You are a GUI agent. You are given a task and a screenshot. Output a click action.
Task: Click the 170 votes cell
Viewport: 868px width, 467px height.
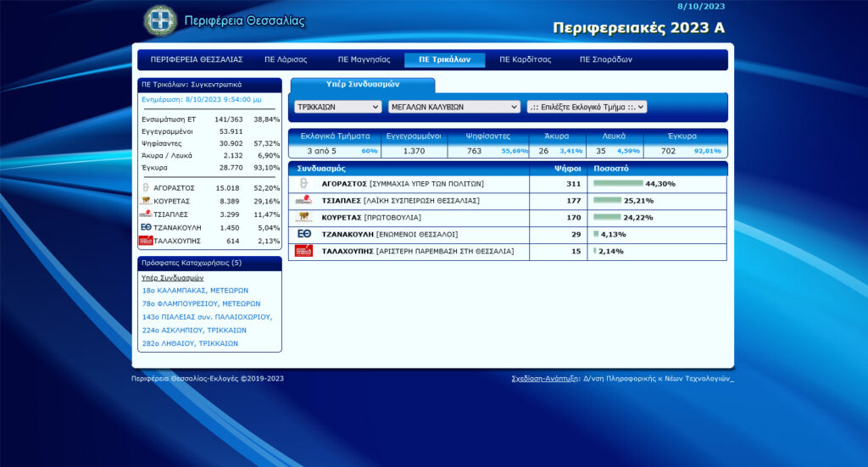[574, 218]
